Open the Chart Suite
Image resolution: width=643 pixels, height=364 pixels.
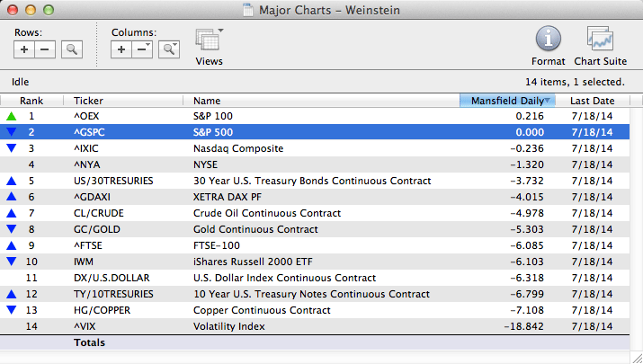(x=600, y=43)
